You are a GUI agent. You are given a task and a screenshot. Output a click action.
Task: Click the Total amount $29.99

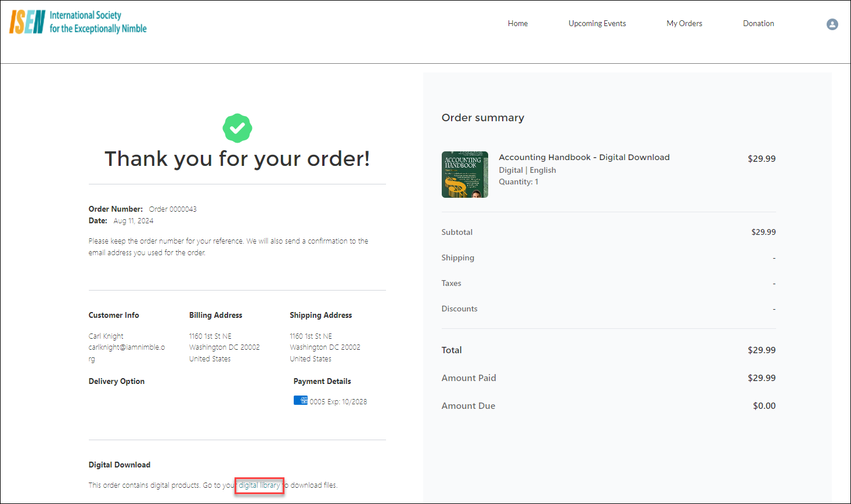761,350
